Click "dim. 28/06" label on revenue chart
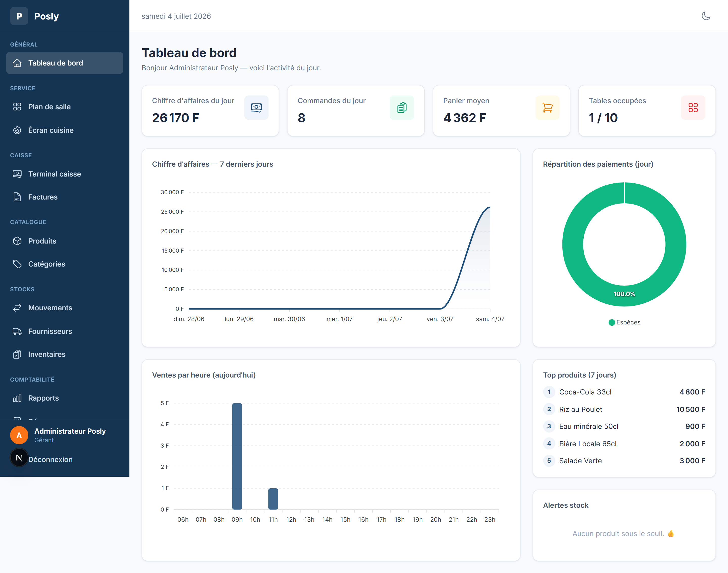 tap(189, 319)
